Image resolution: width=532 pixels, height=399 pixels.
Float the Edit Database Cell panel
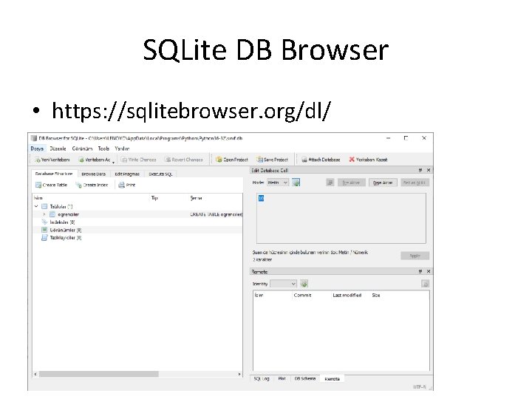[420, 170]
